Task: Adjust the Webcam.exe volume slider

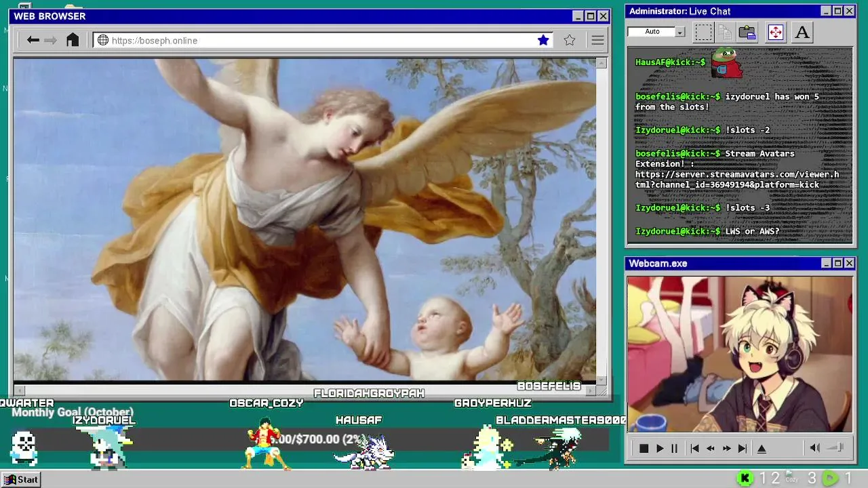Action: coord(836,447)
